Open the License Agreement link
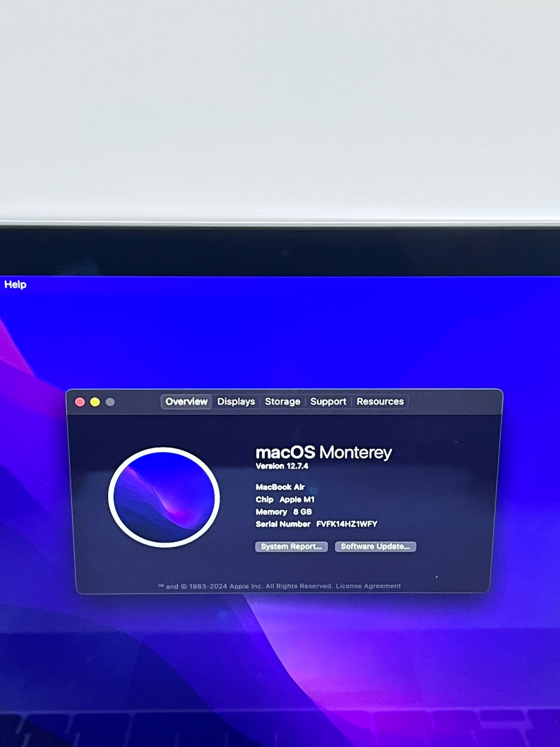The width and height of the screenshot is (560, 747). (x=368, y=586)
